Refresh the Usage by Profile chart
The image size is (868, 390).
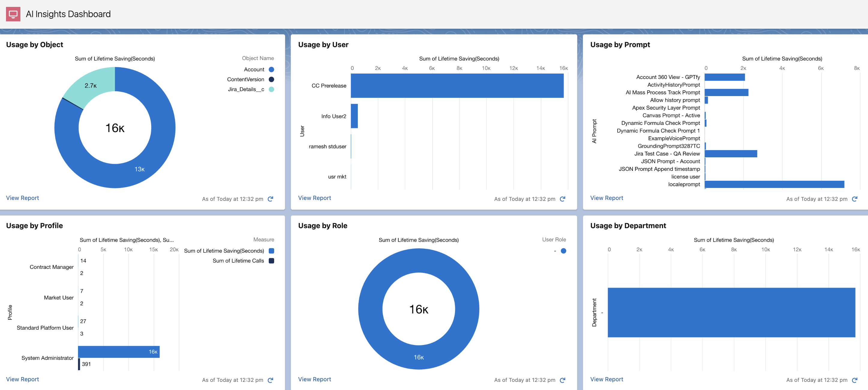point(270,380)
